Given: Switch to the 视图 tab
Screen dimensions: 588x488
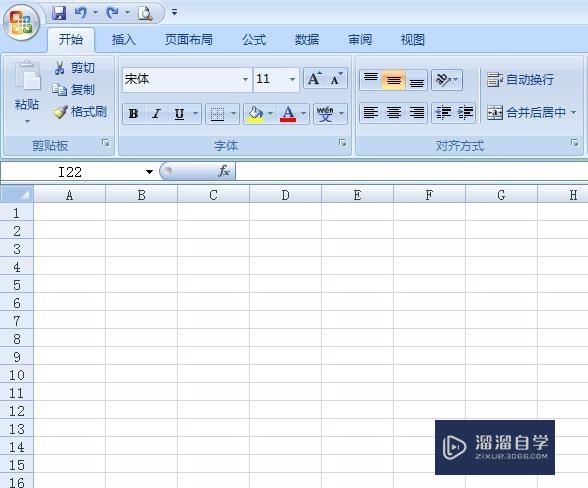Looking at the screenshot, I should [413, 39].
